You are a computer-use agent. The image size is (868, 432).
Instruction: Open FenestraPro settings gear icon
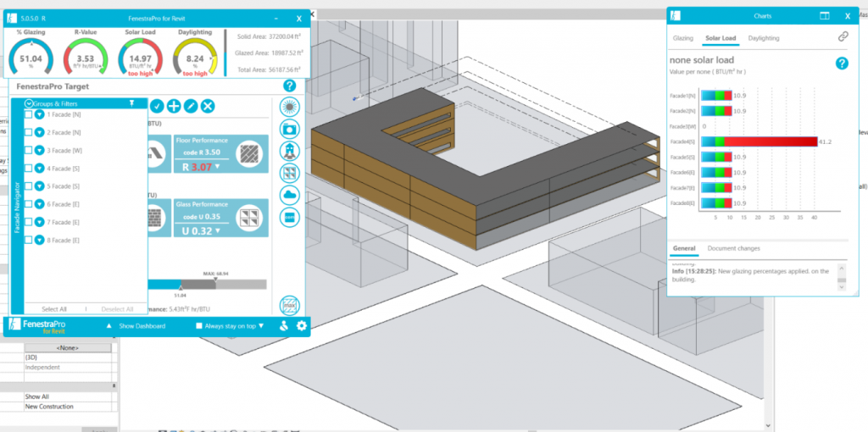click(x=302, y=326)
